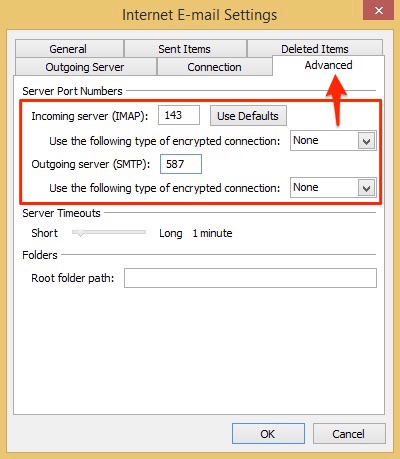Click inside the Root folder path field
The height and width of the screenshot is (459, 400).
coord(250,278)
